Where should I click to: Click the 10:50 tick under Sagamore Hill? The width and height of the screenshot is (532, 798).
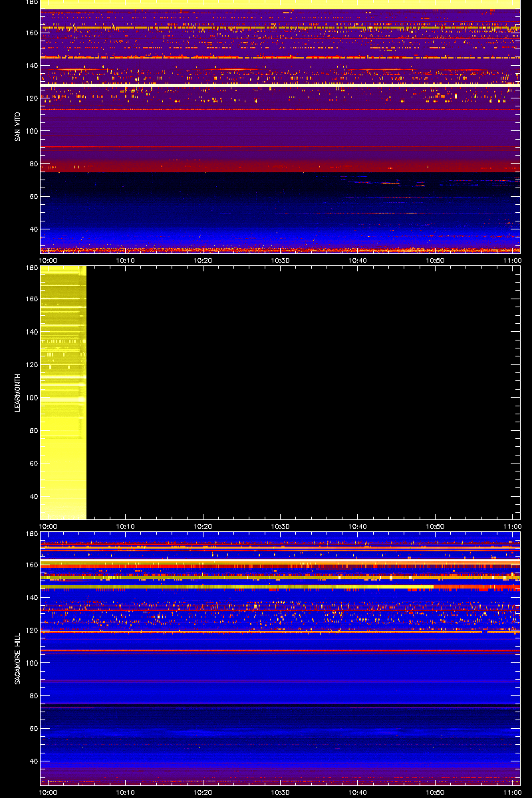pyautogui.click(x=435, y=792)
